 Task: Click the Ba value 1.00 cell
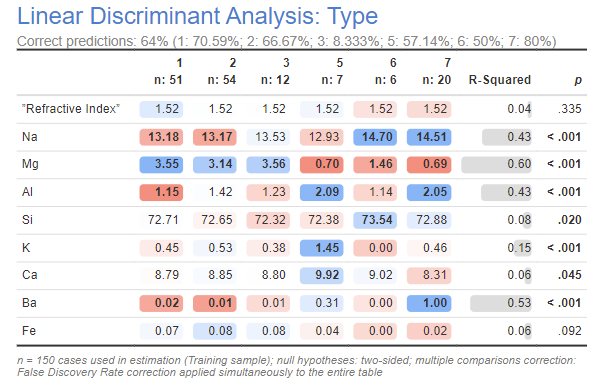point(429,303)
